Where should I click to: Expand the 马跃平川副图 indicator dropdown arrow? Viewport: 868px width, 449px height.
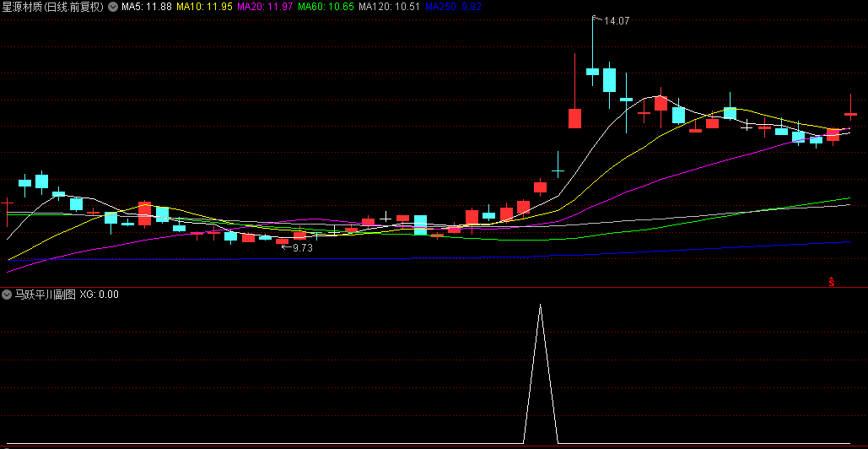pos(7,295)
